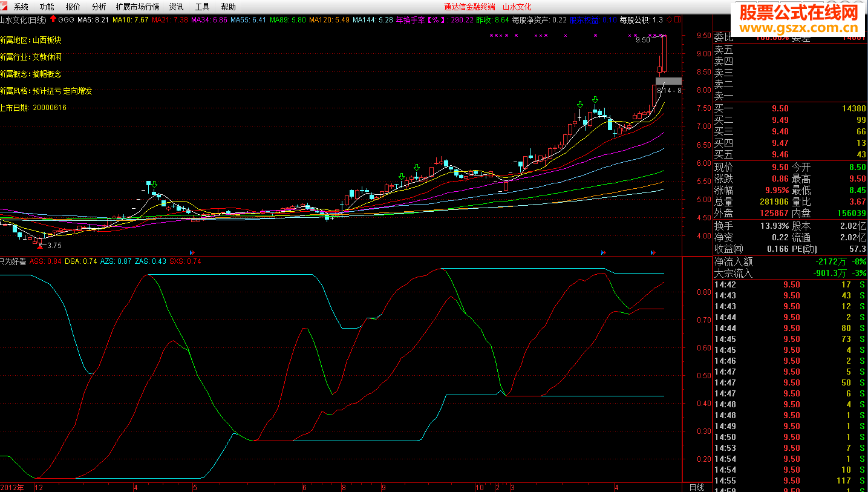Click 上市日期: 20000616 text

33,108
